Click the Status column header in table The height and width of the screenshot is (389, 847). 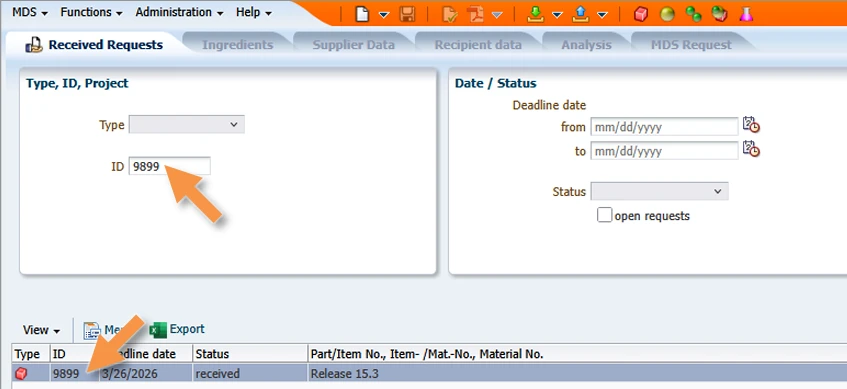(250, 354)
